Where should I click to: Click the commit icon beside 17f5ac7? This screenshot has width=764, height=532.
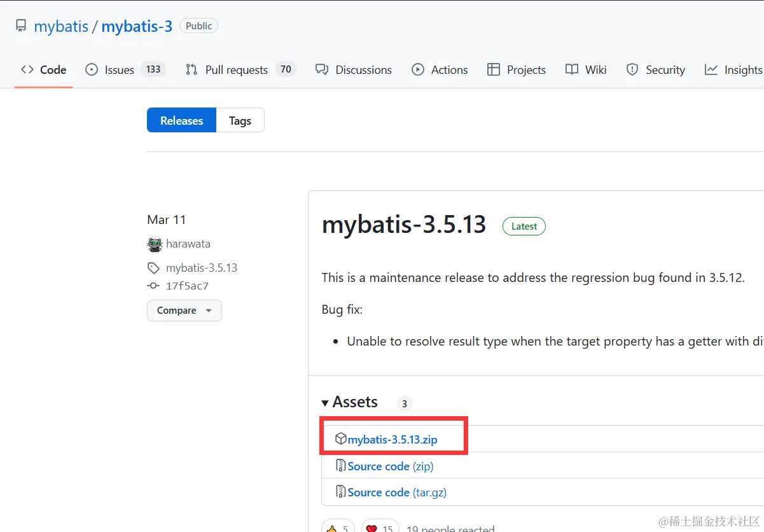[153, 286]
